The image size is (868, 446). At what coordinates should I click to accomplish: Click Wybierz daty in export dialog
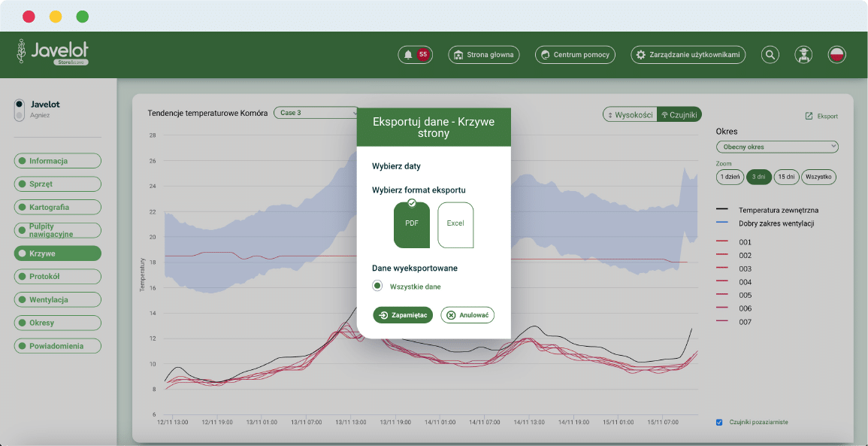pos(396,165)
